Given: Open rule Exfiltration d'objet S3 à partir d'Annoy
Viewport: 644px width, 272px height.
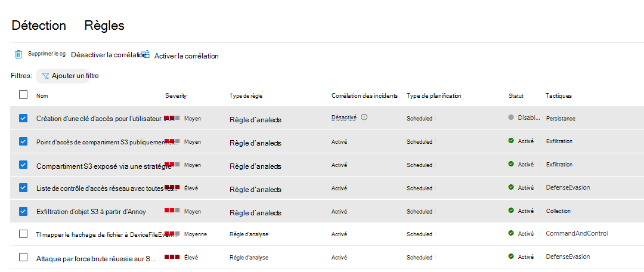Looking at the screenshot, I should [x=91, y=212].
